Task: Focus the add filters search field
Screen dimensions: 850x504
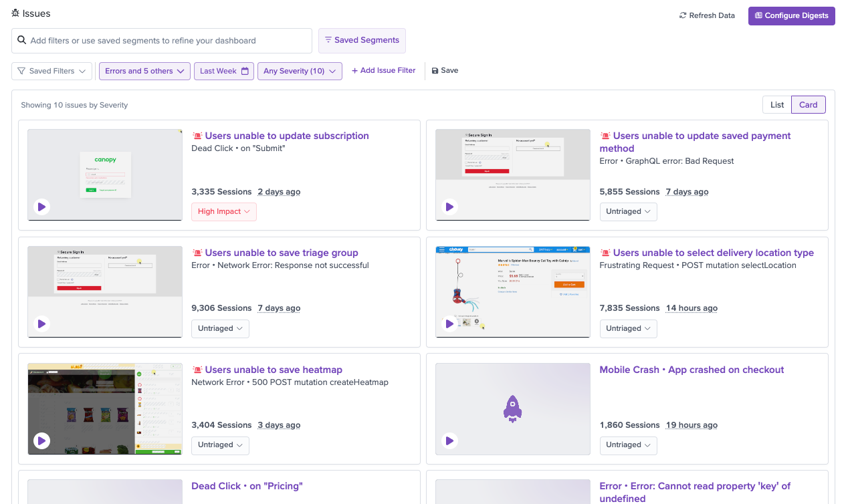Action: point(162,41)
